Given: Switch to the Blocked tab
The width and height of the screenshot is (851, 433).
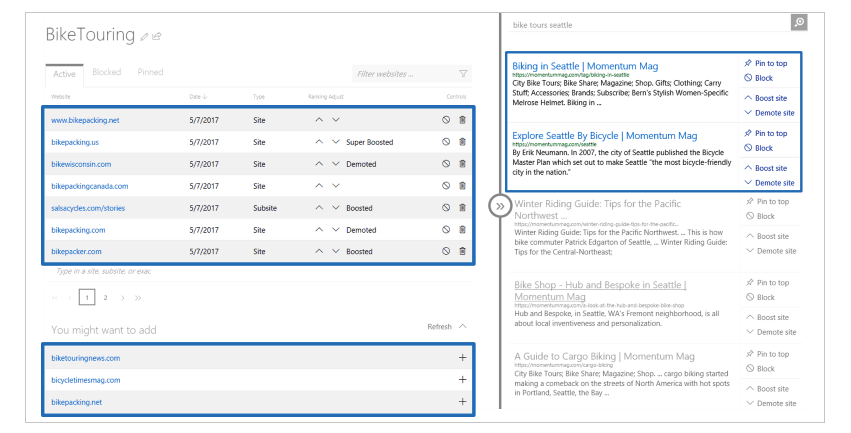Looking at the screenshot, I should 106,72.
